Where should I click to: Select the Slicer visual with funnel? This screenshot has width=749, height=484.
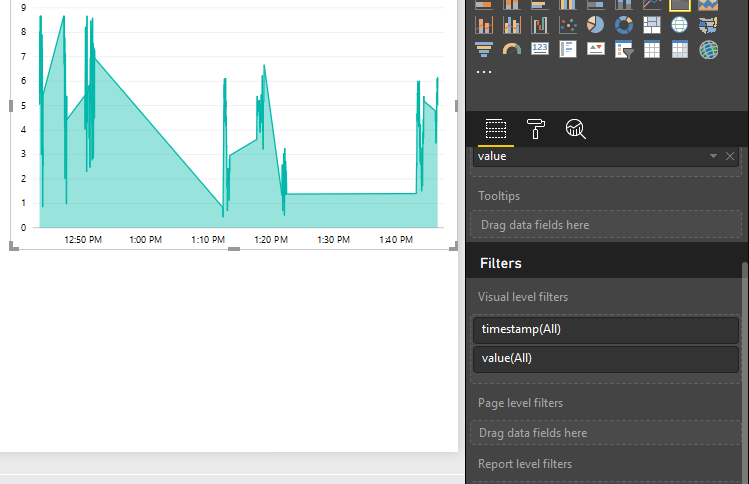624,49
